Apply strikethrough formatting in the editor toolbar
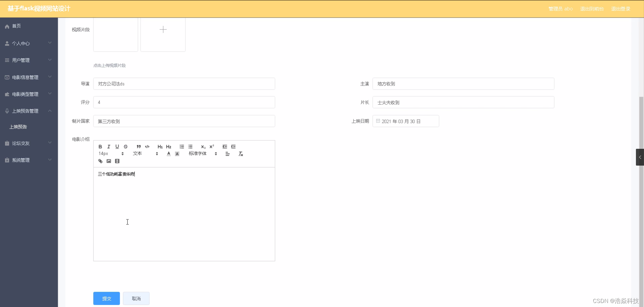Screen dimensions: 644x307 tap(125, 146)
